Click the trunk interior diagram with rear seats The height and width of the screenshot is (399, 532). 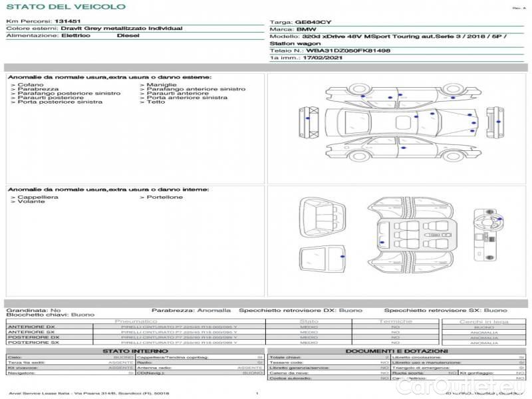323,217
